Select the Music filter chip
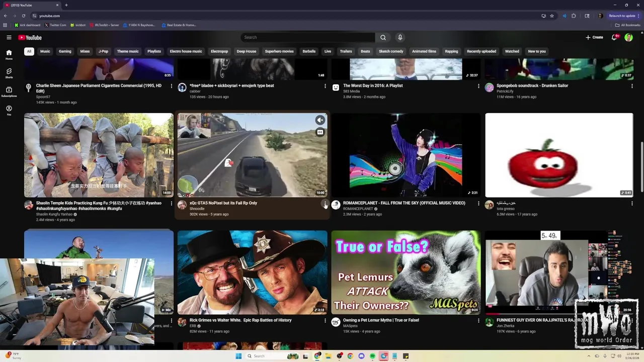Image resolution: width=644 pixels, height=362 pixels. (x=45, y=51)
